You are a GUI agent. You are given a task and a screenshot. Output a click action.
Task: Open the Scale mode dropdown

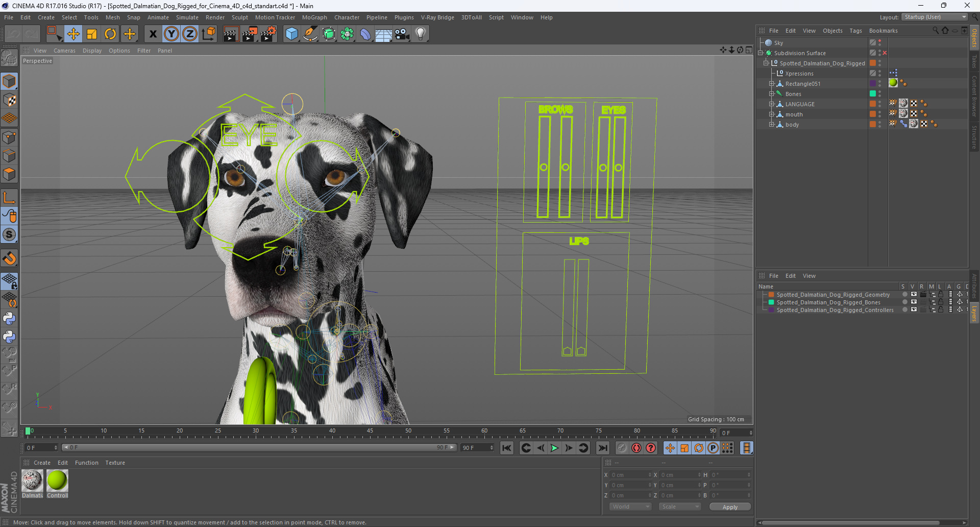coord(680,507)
